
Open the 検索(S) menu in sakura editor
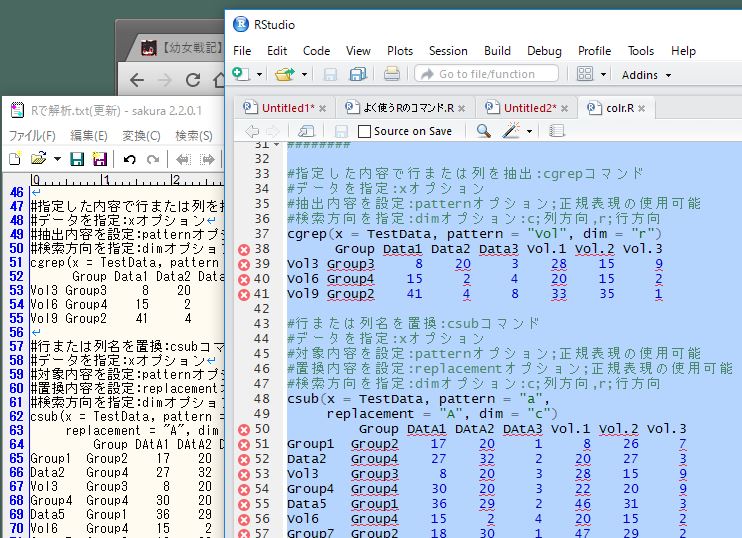click(194, 136)
